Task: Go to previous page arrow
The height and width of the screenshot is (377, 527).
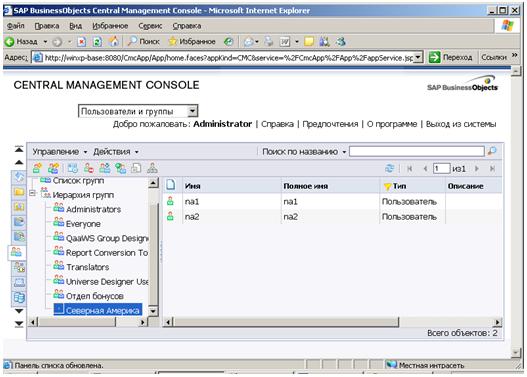Action: click(x=425, y=169)
